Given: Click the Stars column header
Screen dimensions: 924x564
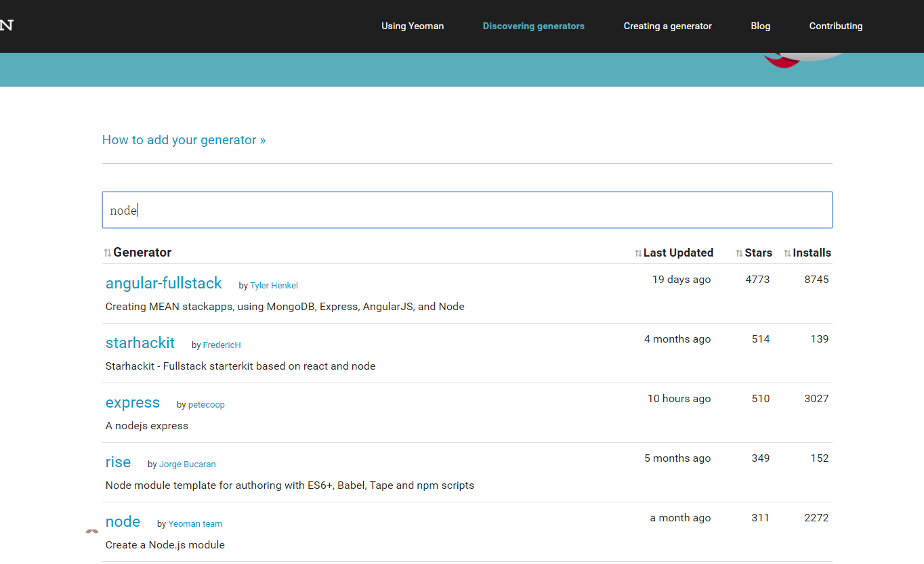Looking at the screenshot, I should coord(758,253).
